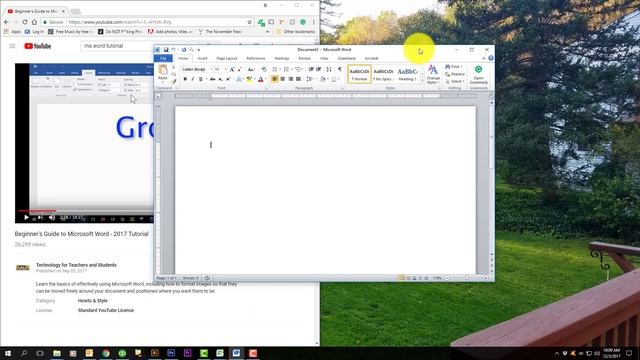
Task: Increase indent in Word Paragraph group
Action: (319, 70)
